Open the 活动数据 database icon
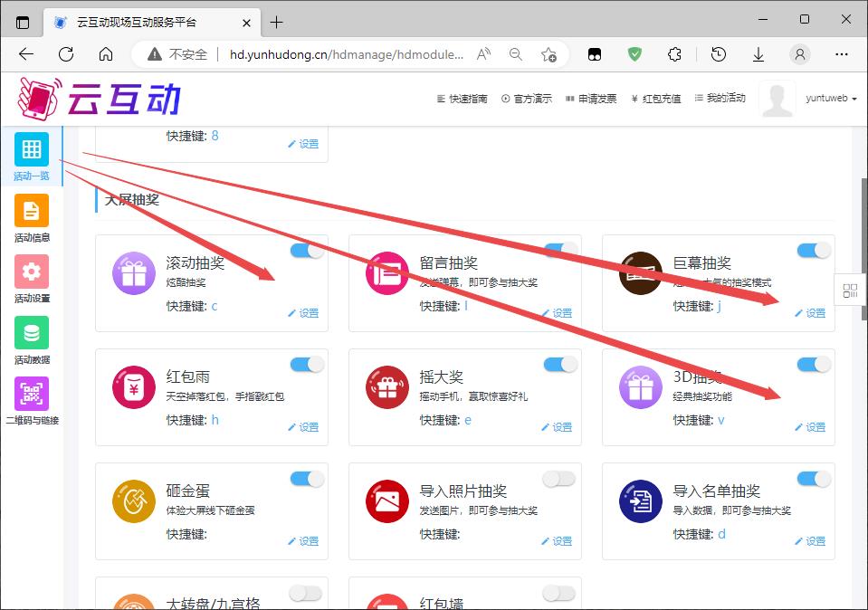Viewport: 868px width, 610px height. click(x=32, y=333)
